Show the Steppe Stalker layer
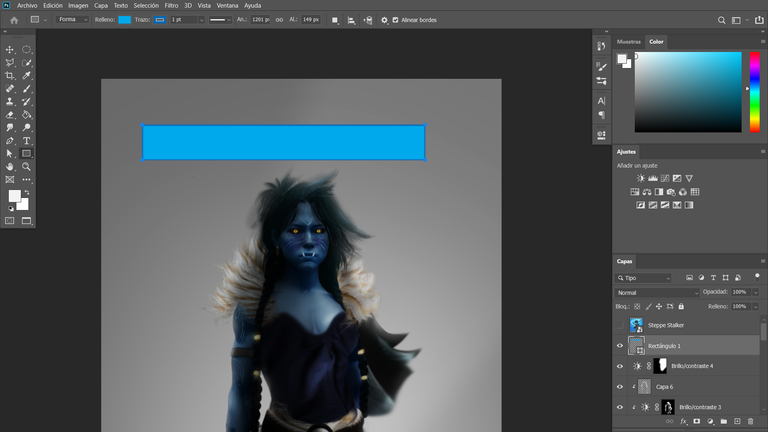 coord(620,325)
